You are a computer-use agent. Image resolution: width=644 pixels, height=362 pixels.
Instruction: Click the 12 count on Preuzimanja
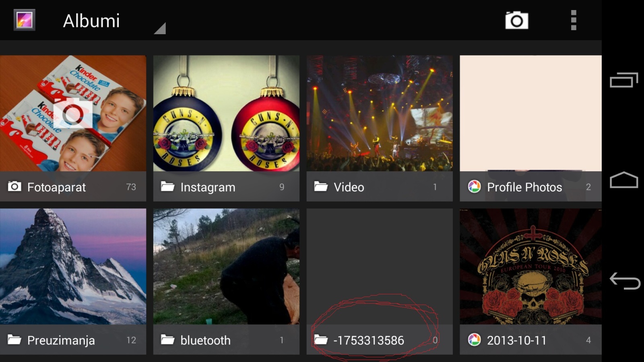131,340
